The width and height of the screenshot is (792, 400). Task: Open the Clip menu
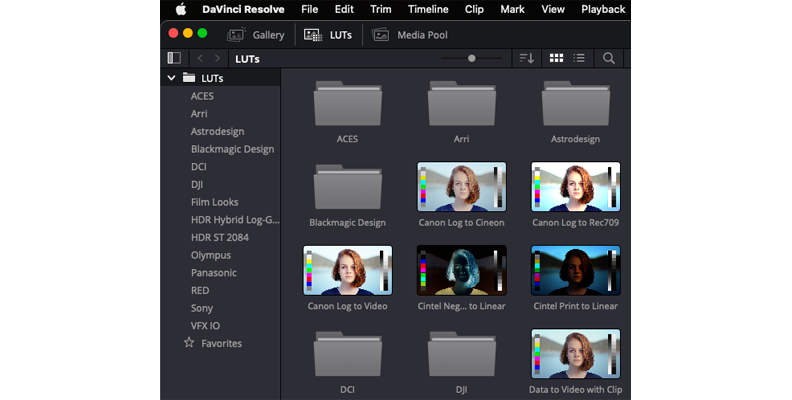(x=474, y=9)
